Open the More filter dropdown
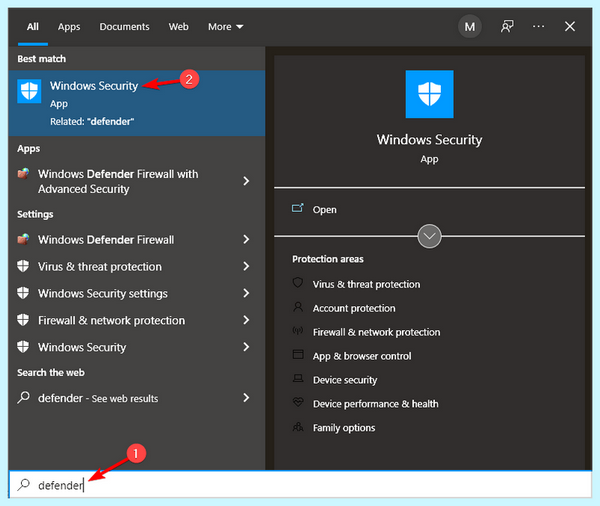600x506 pixels. (225, 27)
